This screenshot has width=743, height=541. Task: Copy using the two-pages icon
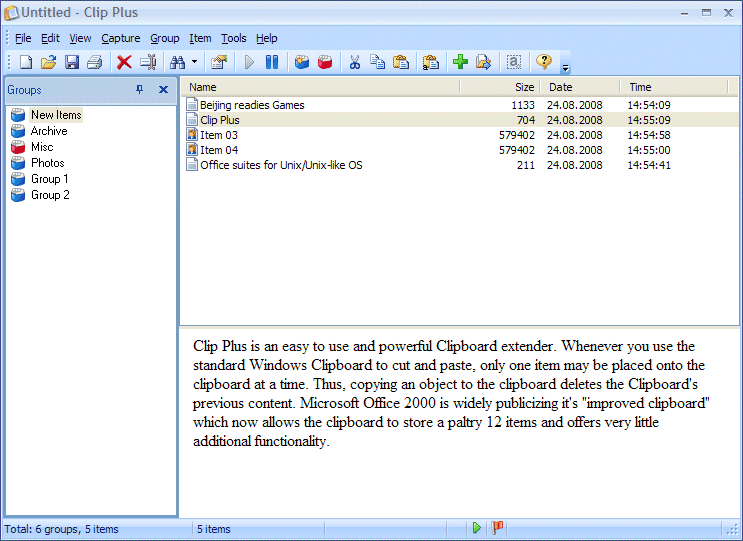[378, 62]
